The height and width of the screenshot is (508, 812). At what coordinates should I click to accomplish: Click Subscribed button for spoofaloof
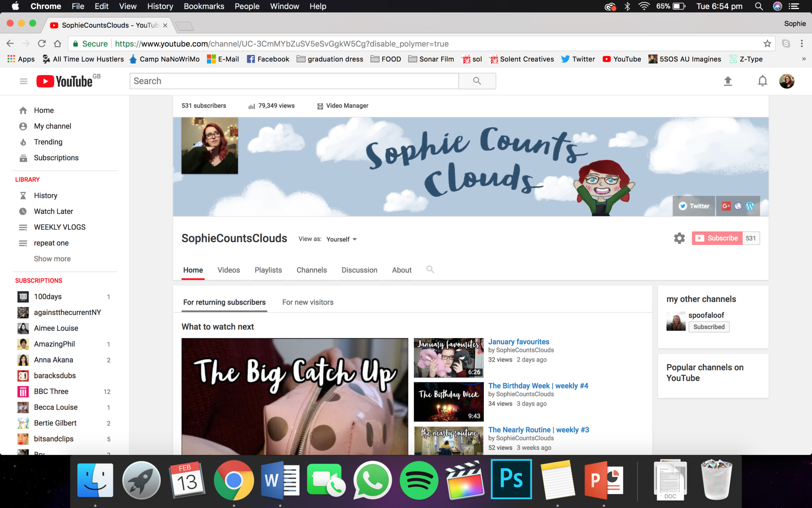point(709,327)
